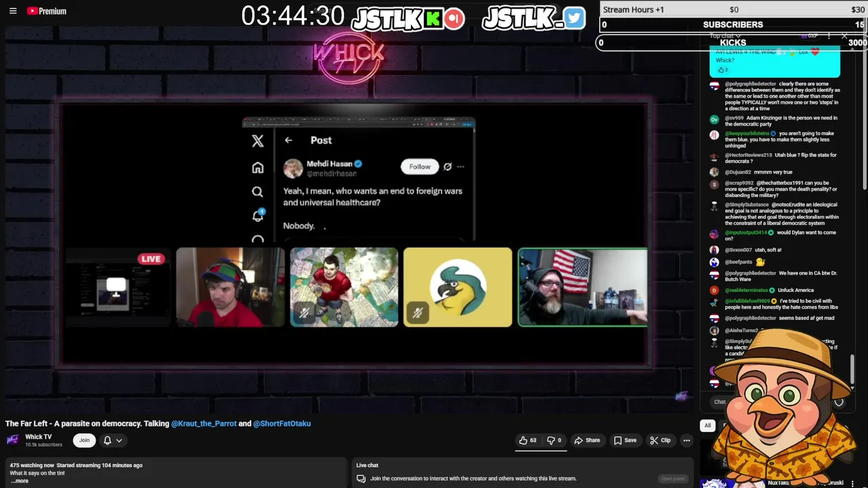
Task: Click the X search magnifier icon
Action: (x=258, y=192)
